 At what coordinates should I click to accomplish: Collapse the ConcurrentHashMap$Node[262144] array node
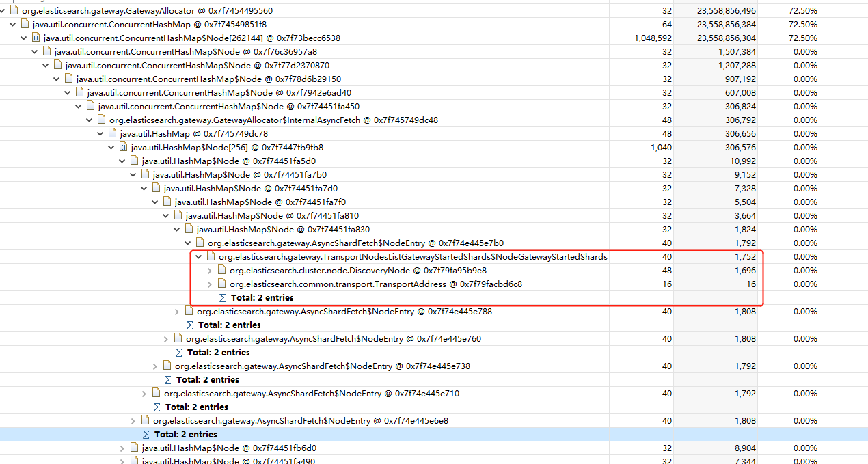coord(24,38)
